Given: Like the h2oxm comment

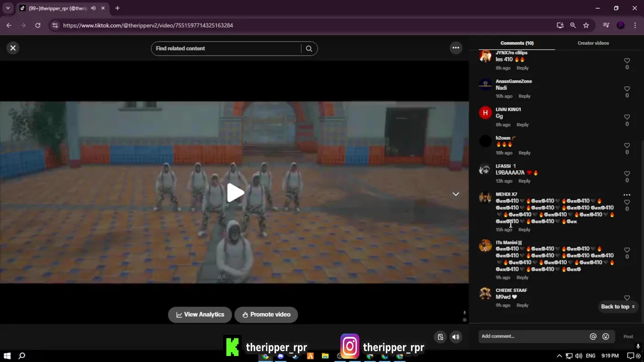Looking at the screenshot, I should pyautogui.click(x=627, y=146).
